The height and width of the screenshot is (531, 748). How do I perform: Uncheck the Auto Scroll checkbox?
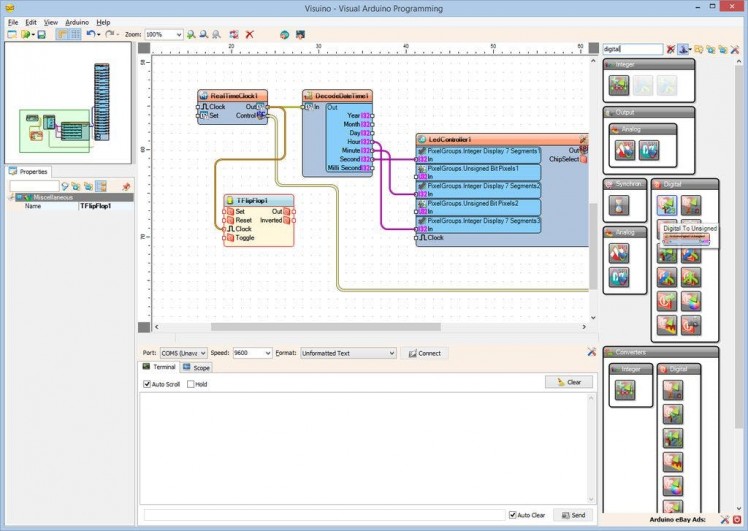[x=147, y=384]
